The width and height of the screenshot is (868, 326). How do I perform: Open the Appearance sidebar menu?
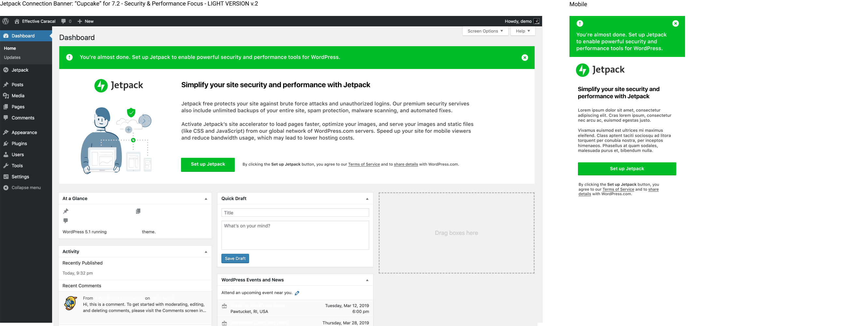click(x=26, y=132)
